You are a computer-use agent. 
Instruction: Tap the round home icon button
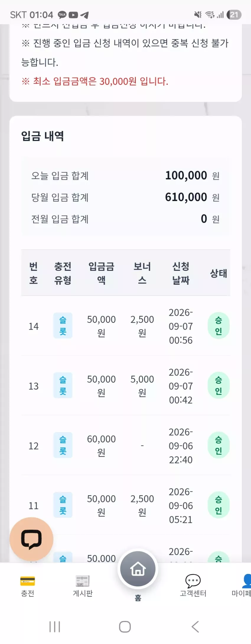pos(138,569)
